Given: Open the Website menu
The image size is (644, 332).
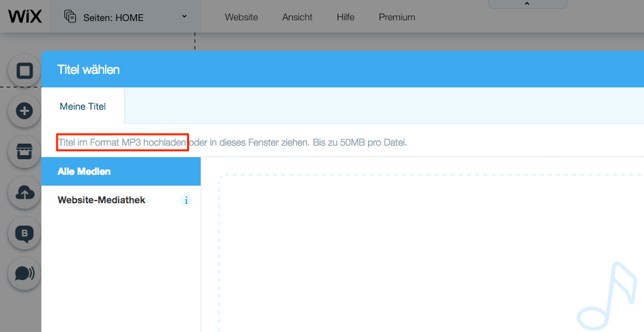Looking at the screenshot, I should 241,17.
